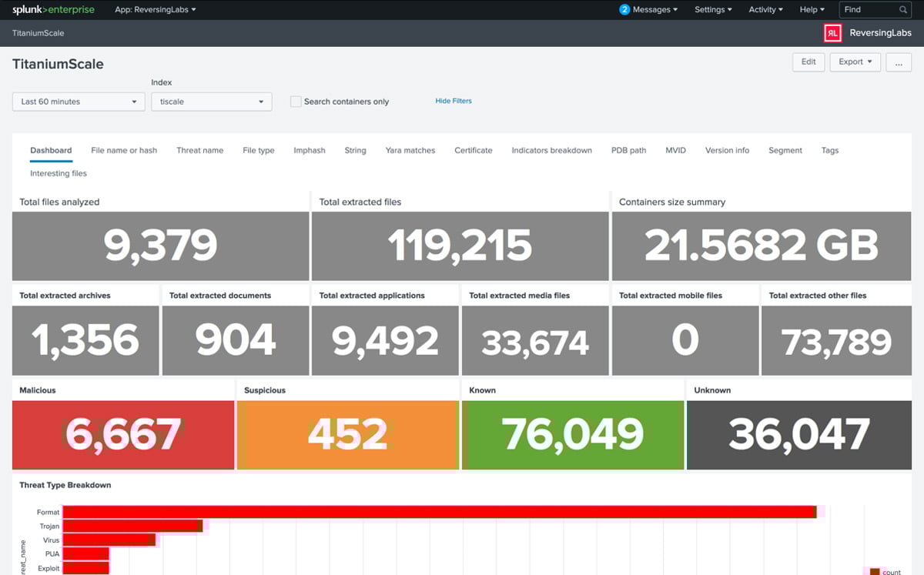Click the TitaniumScale dashboard heading

point(58,64)
